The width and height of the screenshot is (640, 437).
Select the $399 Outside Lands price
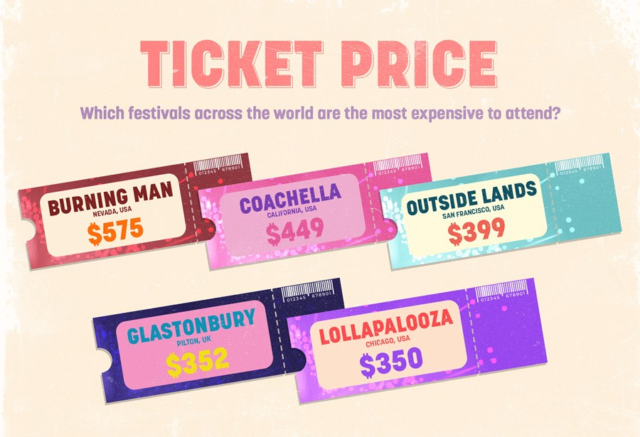tap(476, 231)
